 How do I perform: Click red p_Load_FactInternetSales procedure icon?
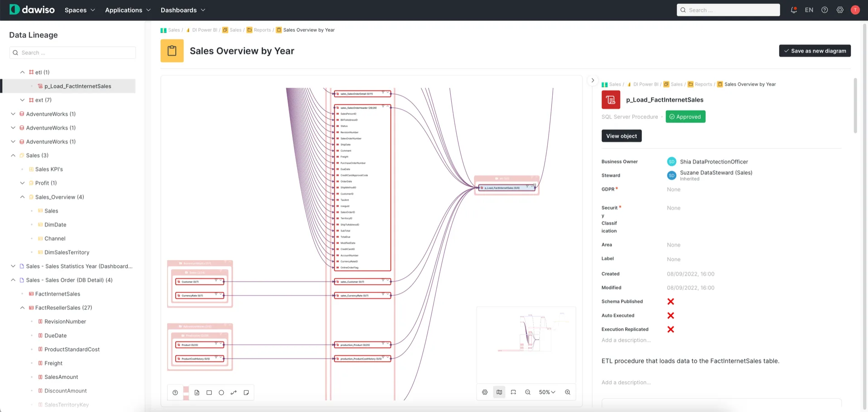point(611,100)
